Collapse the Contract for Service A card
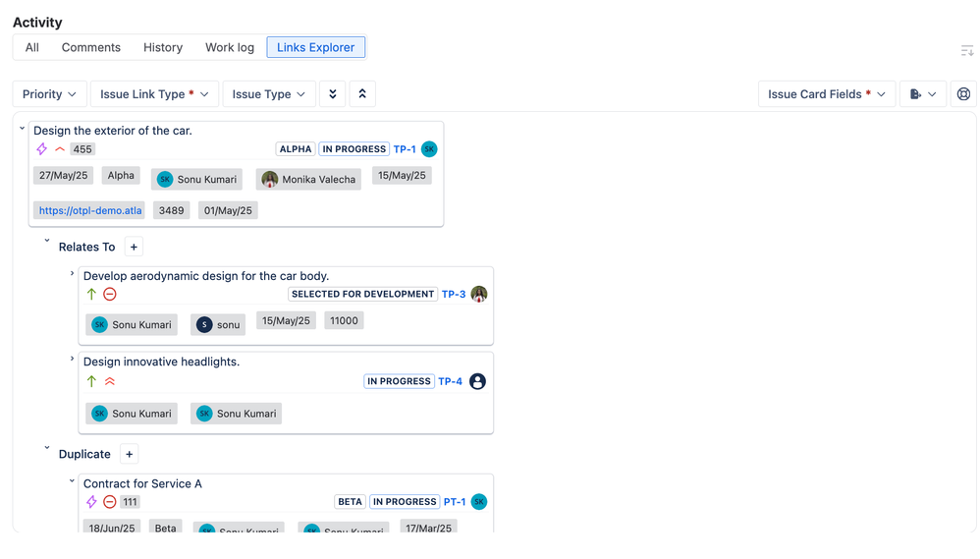980x559 pixels. (72, 481)
